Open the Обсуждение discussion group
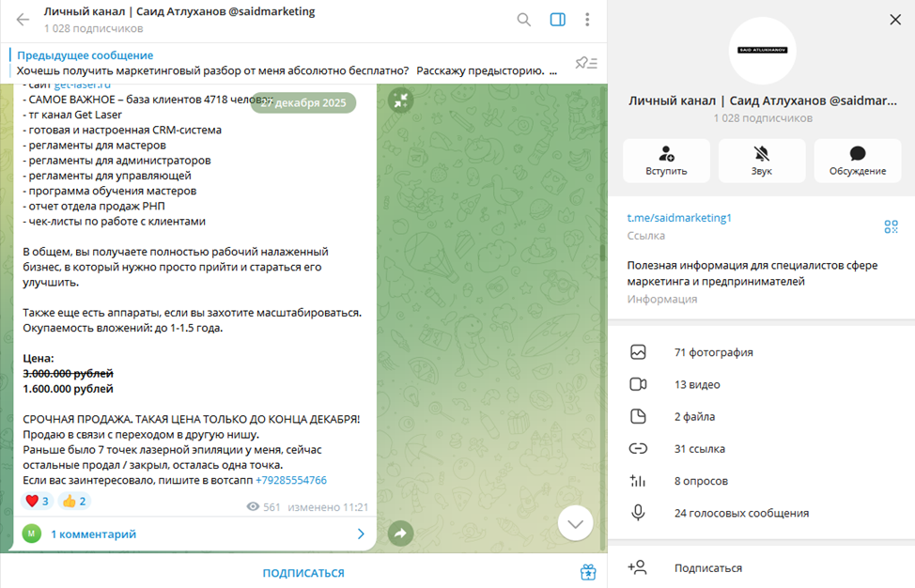Image resolution: width=915 pixels, height=588 pixels. 858,161
